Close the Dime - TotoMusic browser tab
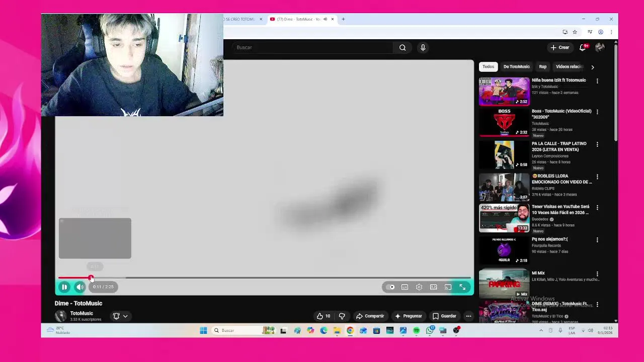This screenshot has height=362, width=644. [x=333, y=19]
